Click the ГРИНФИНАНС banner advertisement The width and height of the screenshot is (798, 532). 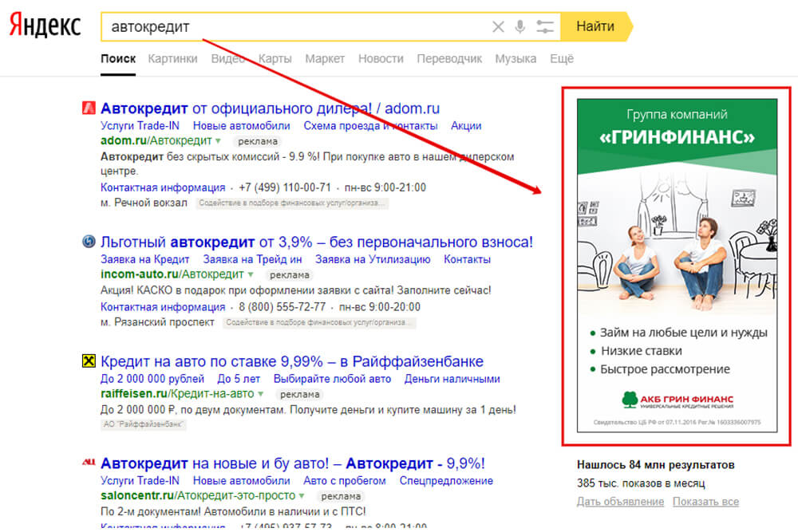677,266
